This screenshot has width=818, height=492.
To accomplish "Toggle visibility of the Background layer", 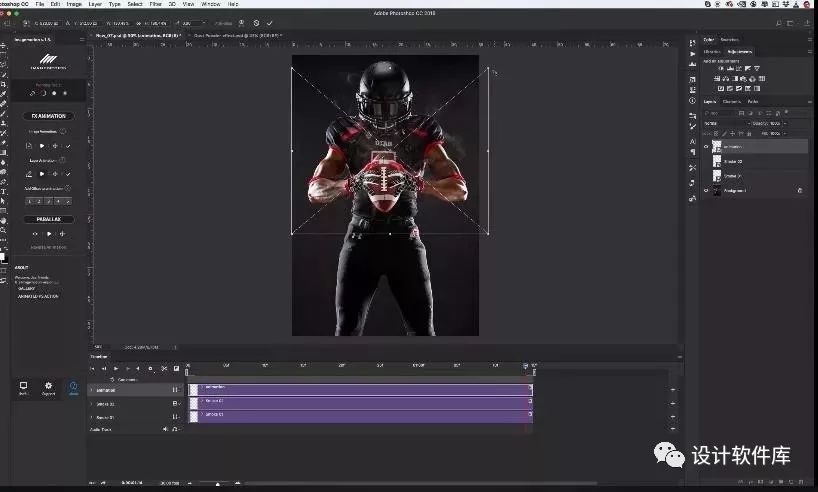I will (x=706, y=190).
